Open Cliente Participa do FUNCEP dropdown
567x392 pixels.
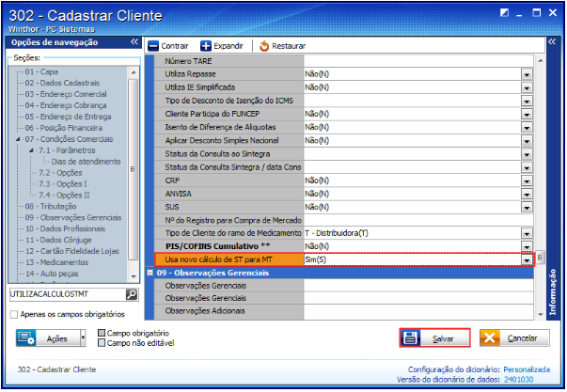click(x=527, y=115)
